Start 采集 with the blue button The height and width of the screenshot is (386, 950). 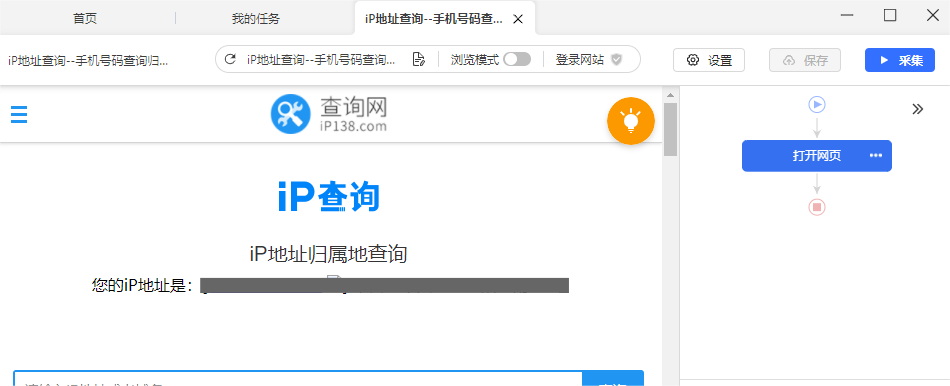pos(900,60)
